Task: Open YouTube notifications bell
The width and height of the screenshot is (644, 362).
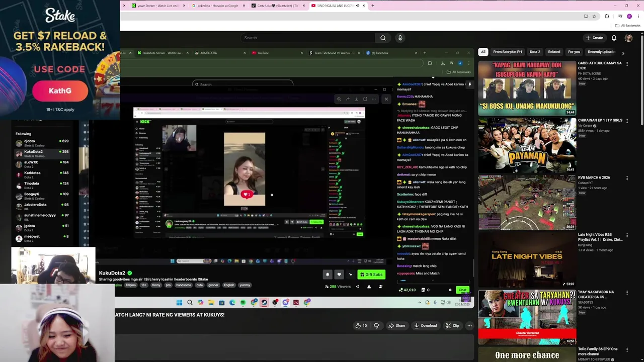Action: coord(614,38)
